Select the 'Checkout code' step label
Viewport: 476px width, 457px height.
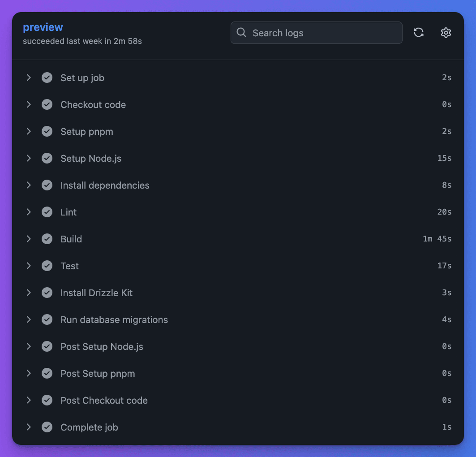[x=93, y=105]
